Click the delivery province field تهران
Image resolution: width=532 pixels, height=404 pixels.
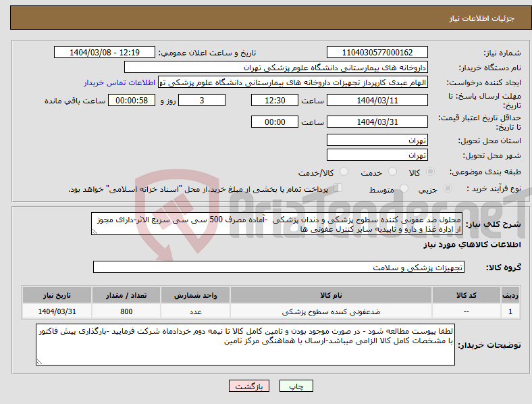pyautogui.click(x=377, y=140)
